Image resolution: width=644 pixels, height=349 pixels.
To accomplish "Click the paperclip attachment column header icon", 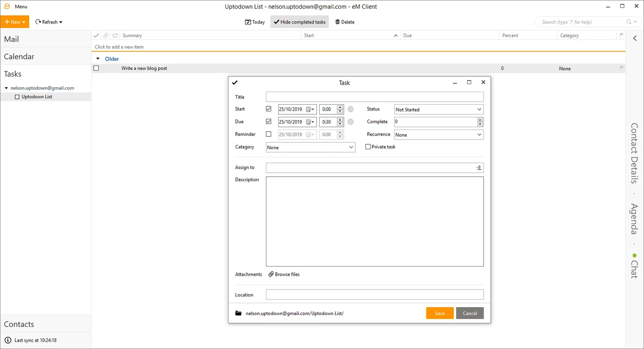I will [x=106, y=35].
